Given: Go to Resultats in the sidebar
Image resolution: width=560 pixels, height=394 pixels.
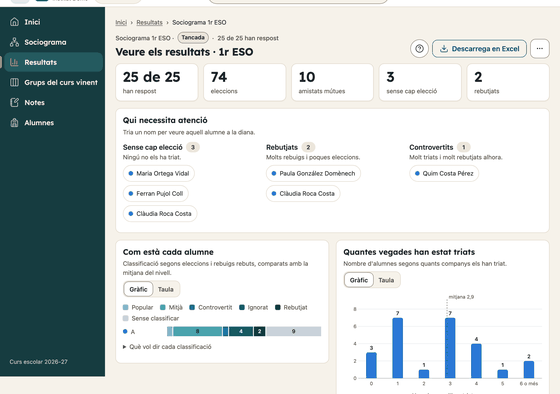Looking at the screenshot, I should [x=54, y=62].
